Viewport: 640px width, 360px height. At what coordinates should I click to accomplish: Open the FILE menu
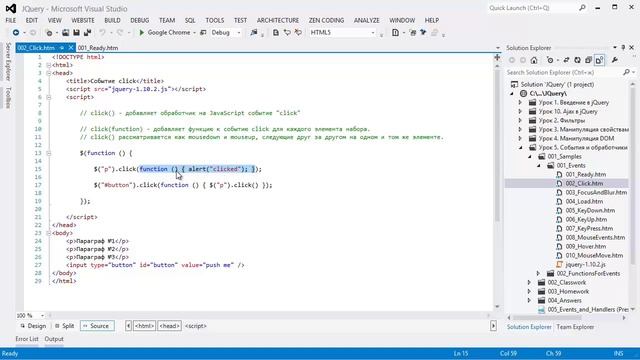11,20
